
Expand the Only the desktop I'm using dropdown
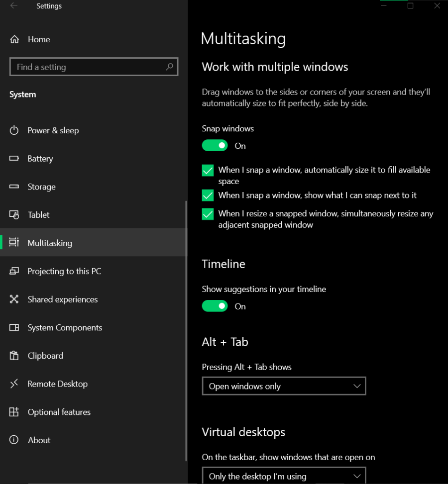(284, 476)
